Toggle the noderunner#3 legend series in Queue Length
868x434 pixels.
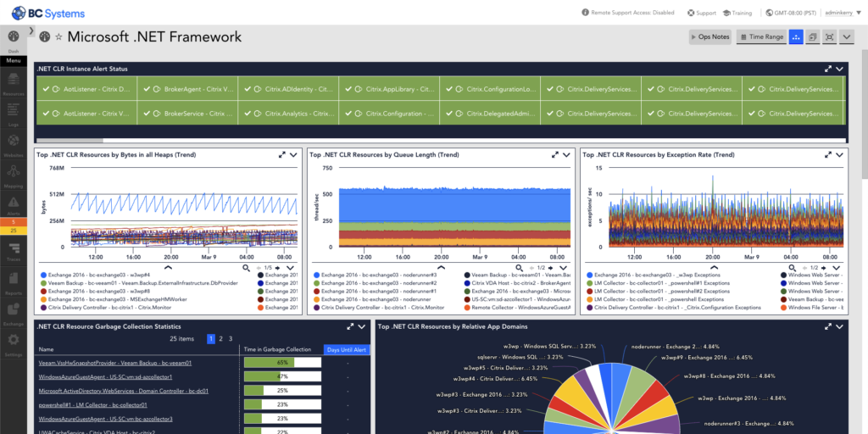[376, 275]
